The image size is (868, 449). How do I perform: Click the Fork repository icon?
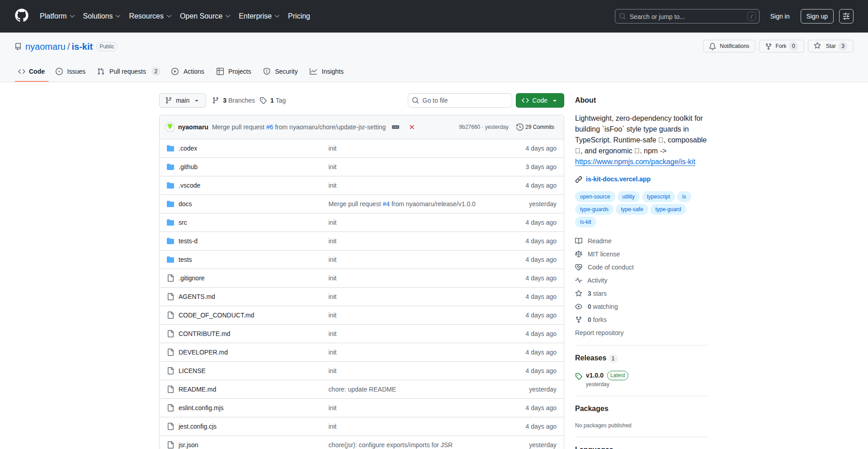(x=769, y=46)
